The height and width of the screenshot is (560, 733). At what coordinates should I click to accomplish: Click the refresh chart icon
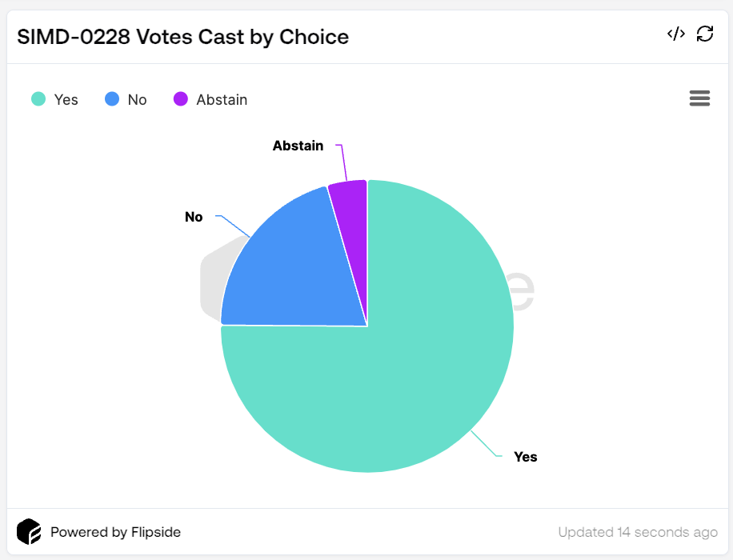pos(705,34)
